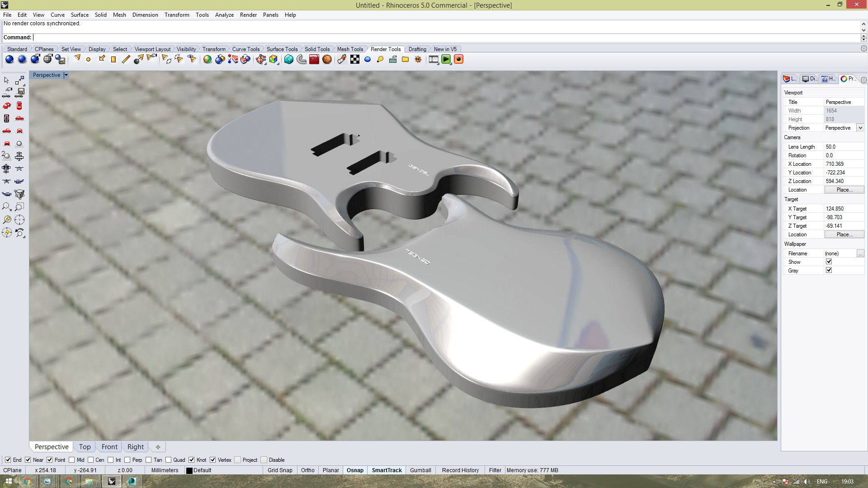868x488 pixels.
Task: Click the Undo View Change icon
Action: tap(19, 233)
